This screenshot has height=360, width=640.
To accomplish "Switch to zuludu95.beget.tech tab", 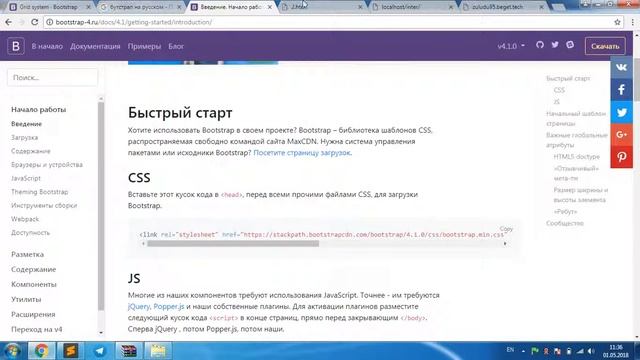I will 503,7.
